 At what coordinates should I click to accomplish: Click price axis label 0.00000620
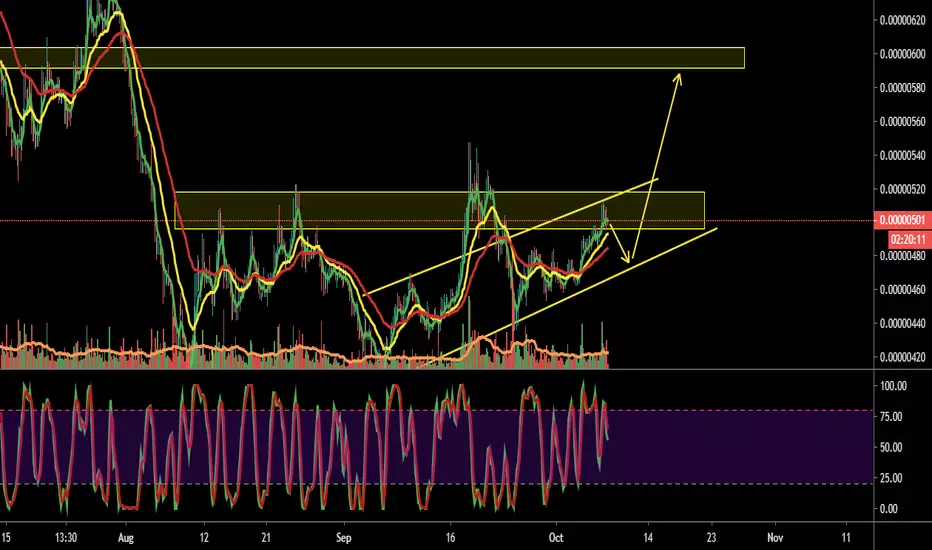903,20
